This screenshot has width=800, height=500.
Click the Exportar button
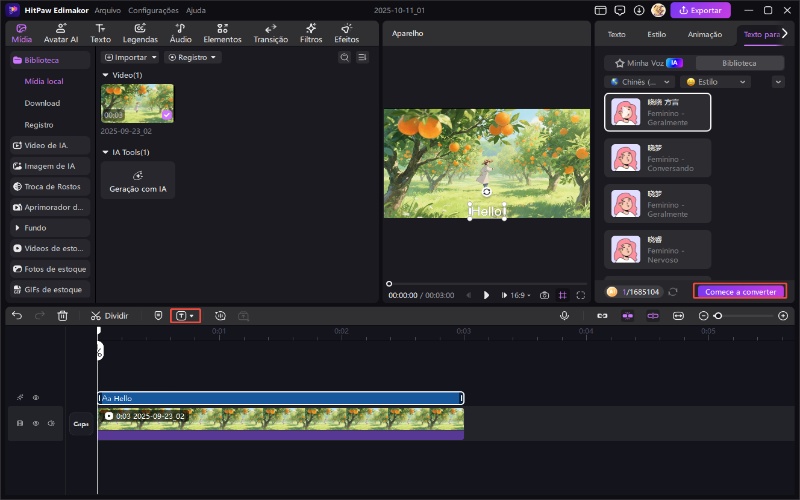click(700, 11)
